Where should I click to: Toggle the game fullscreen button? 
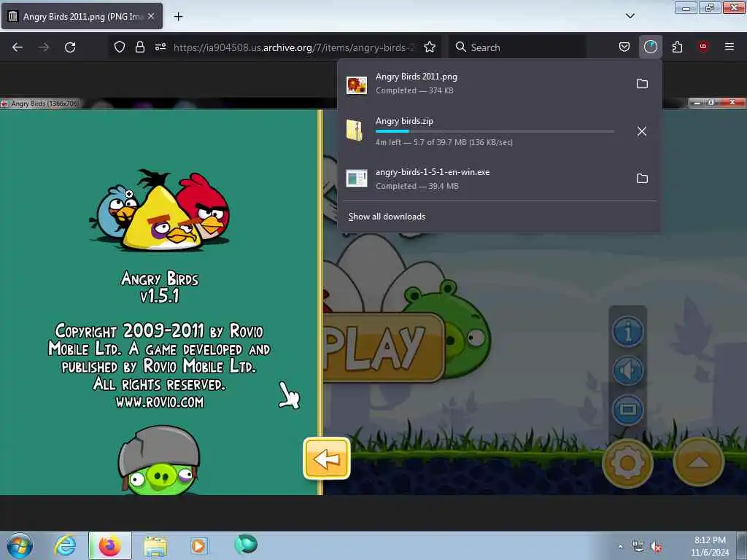pyautogui.click(x=627, y=410)
